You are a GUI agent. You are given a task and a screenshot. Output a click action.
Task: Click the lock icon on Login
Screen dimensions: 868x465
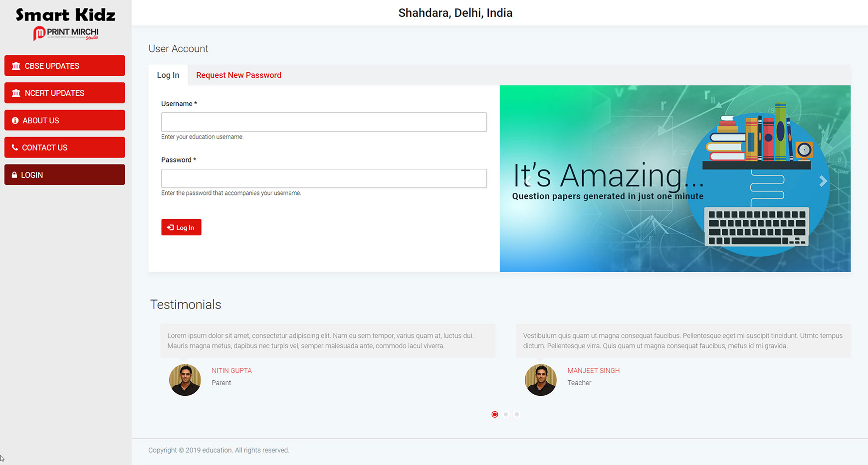[x=14, y=175]
